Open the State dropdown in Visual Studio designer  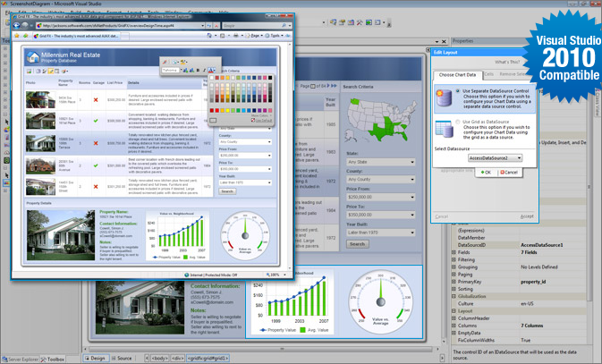pyautogui.click(x=381, y=162)
